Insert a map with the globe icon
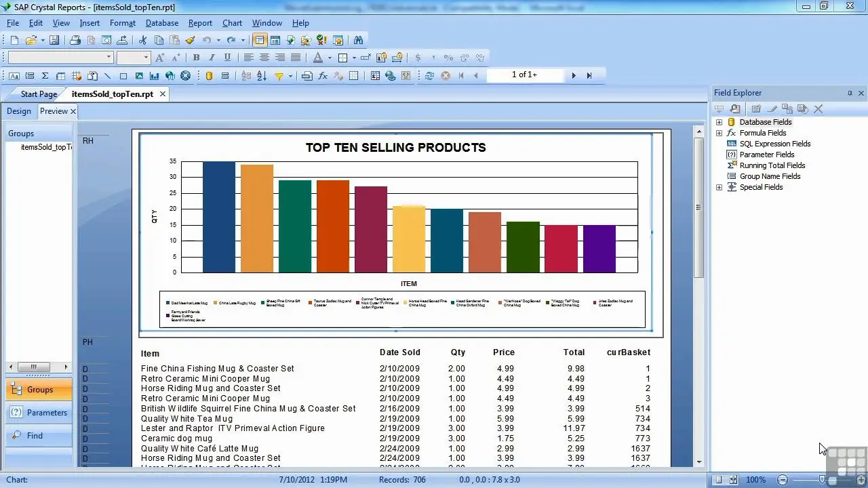 coord(170,76)
